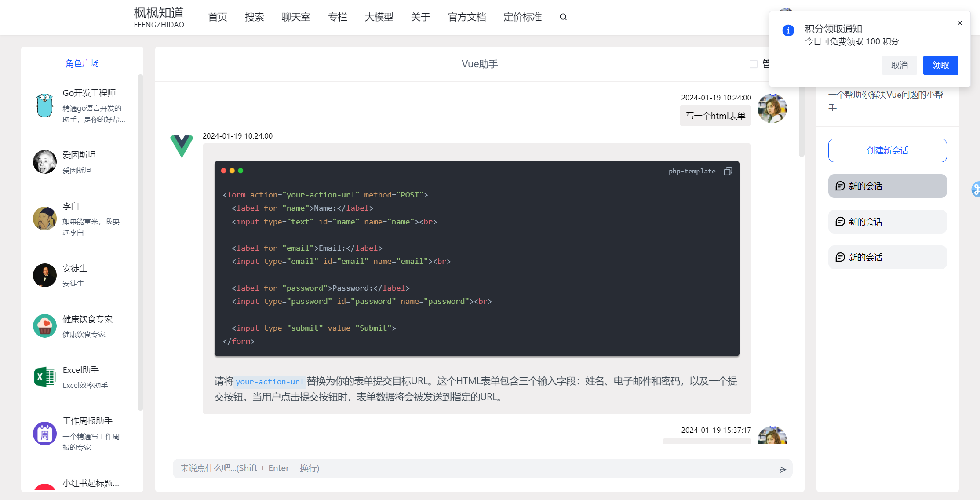Choose the 工作周报助手 calendar icon
980x500 pixels.
(45, 434)
